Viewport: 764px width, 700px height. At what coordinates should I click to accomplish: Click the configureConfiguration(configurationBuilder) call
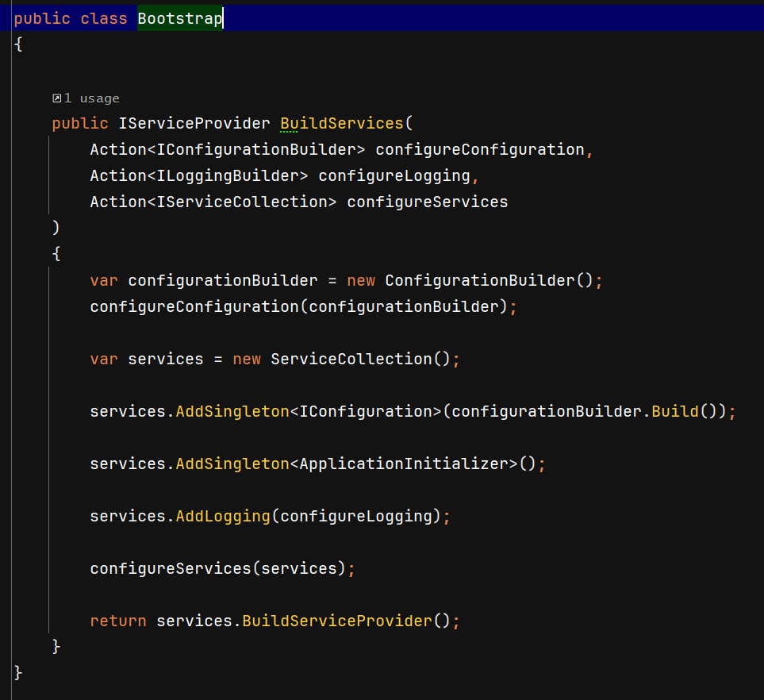299,307
